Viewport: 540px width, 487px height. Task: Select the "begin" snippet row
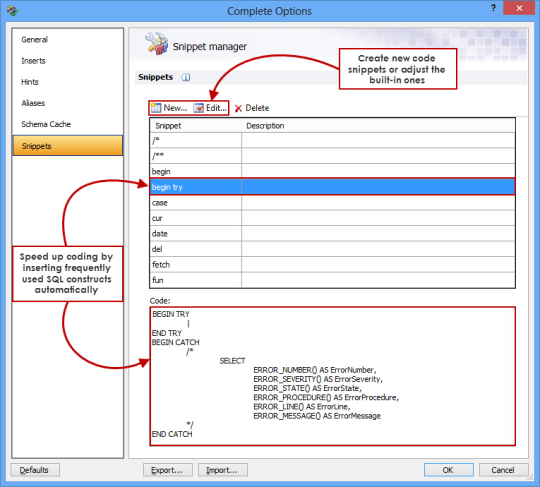[333, 172]
